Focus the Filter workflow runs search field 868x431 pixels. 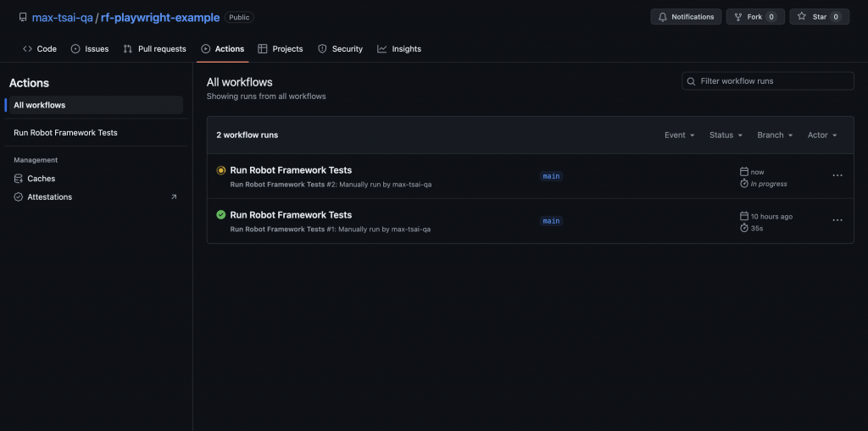774,81
